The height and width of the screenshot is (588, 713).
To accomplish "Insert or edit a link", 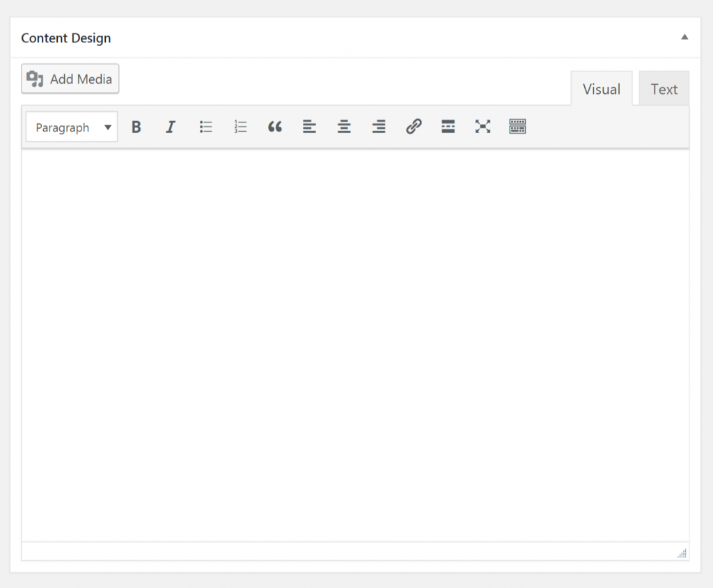I will 414,127.
